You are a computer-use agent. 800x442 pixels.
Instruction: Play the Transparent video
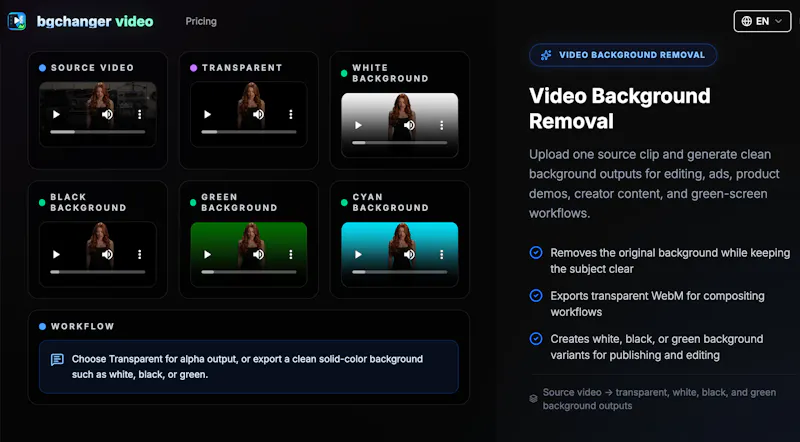pos(207,114)
